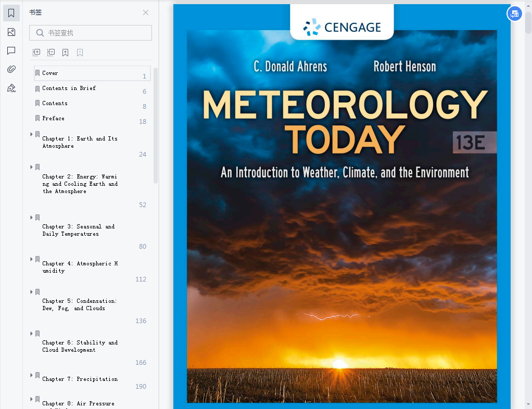Jump to Chapter 7: Precipitation

[80, 379]
